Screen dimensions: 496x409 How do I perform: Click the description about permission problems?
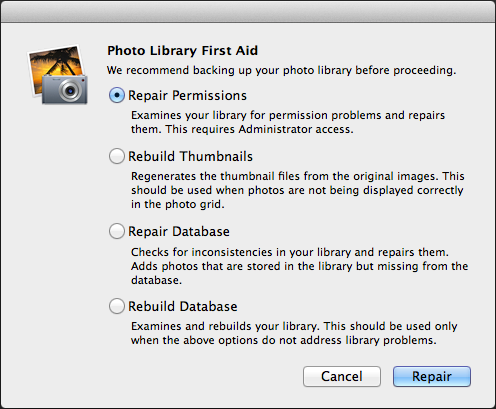[x=288, y=122]
